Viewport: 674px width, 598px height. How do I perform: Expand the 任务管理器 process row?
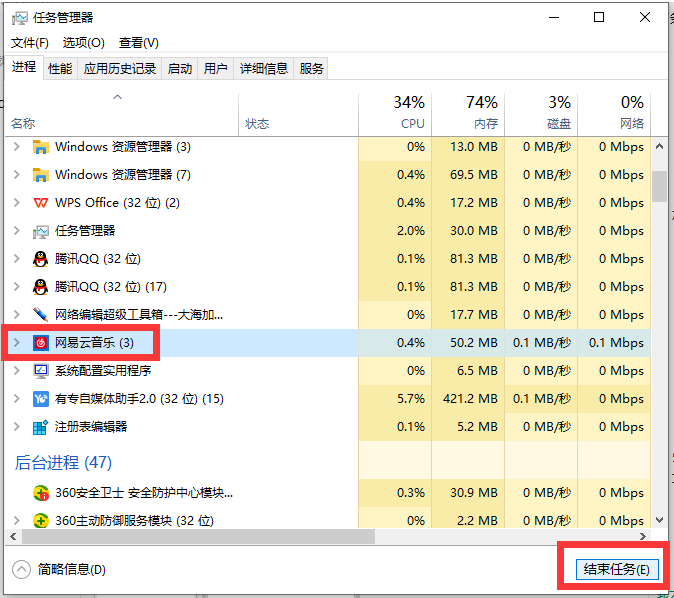pyautogui.click(x=17, y=231)
